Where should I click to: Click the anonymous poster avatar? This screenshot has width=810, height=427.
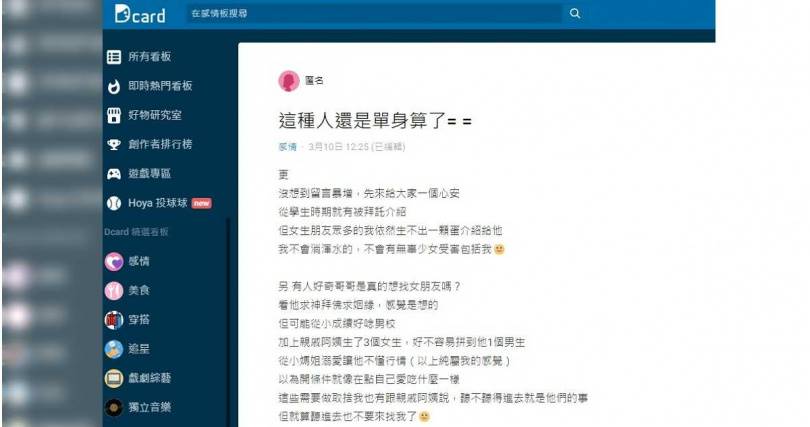(x=289, y=81)
